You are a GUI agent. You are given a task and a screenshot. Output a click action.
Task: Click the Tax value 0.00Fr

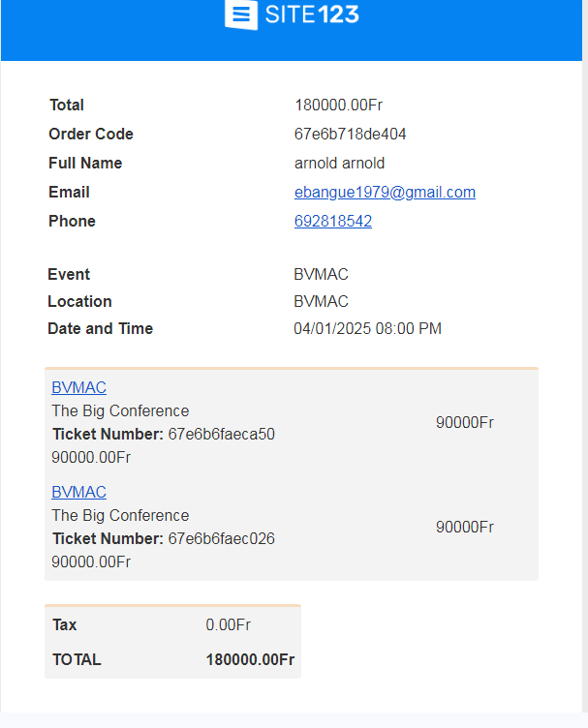228,625
